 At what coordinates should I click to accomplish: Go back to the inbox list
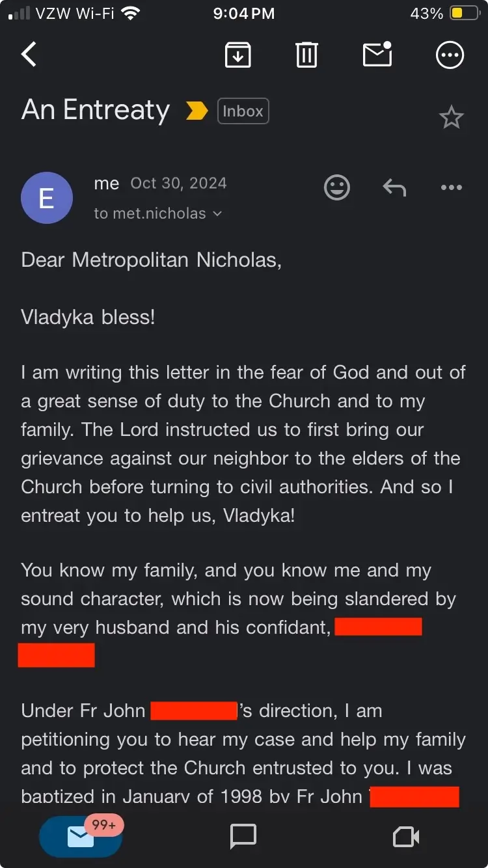29,55
